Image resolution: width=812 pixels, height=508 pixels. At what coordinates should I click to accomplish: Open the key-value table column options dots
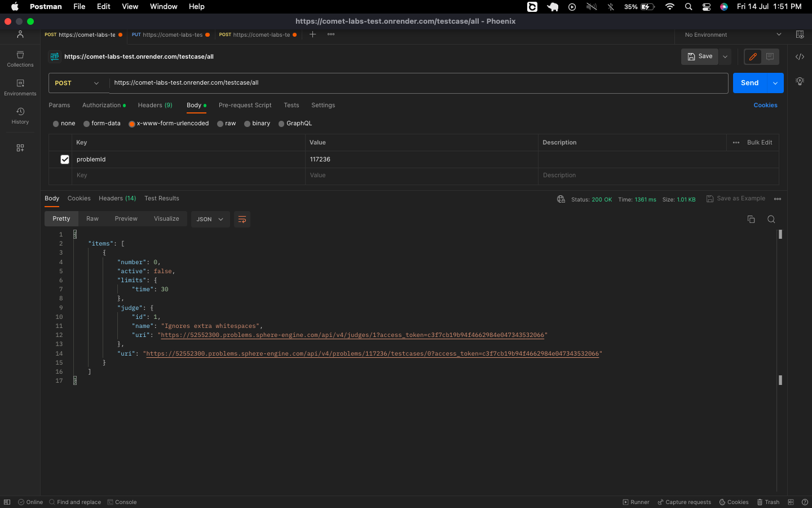tap(736, 143)
